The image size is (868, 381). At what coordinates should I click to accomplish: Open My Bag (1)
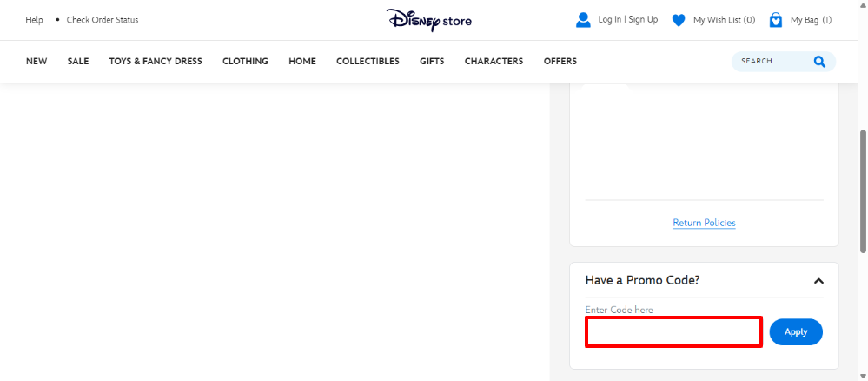pos(811,21)
